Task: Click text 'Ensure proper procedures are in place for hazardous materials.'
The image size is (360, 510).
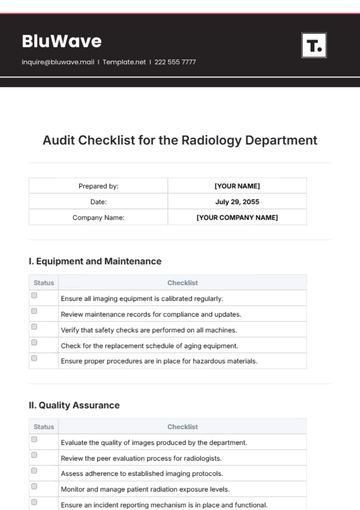Action: point(159,361)
